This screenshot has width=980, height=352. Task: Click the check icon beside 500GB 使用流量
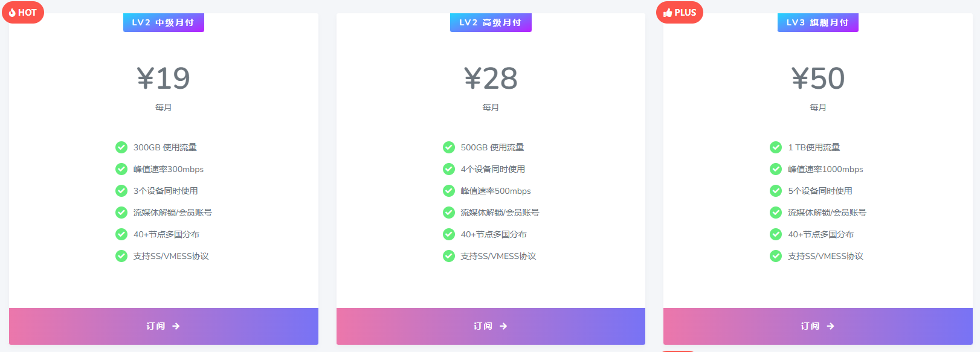pyautogui.click(x=449, y=147)
